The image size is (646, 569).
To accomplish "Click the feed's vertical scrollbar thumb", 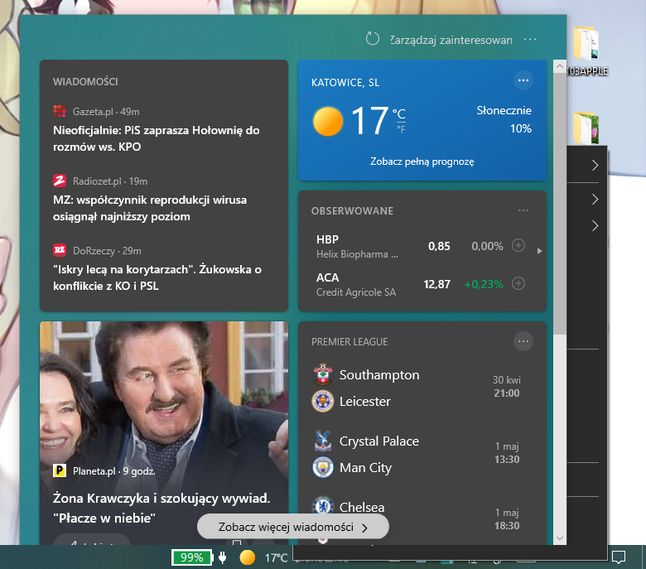I will [559, 204].
